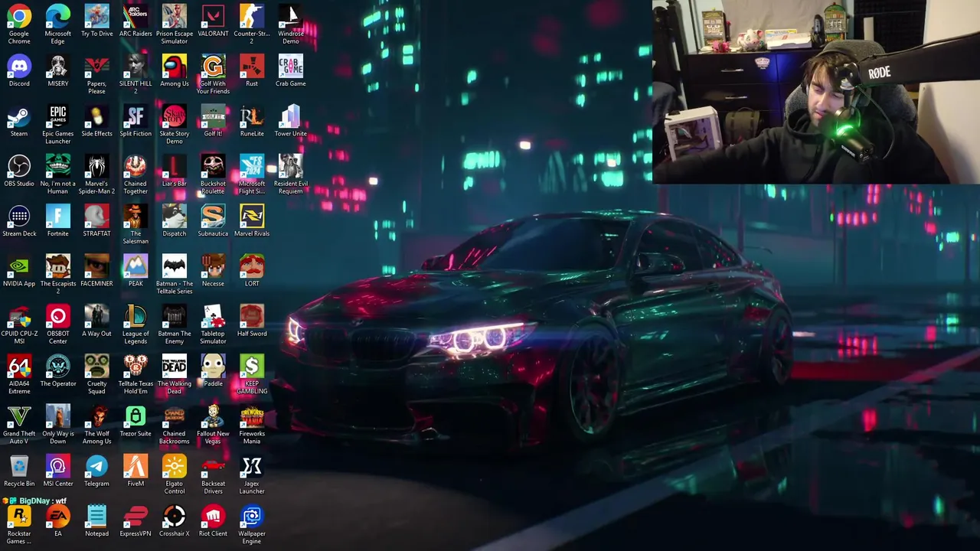Select the Try To Drive game icon

96,21
